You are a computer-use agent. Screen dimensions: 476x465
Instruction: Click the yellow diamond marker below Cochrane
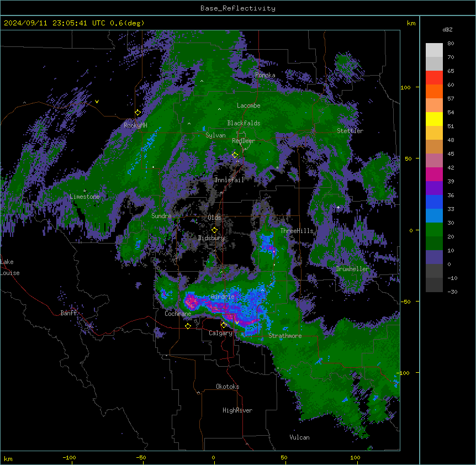click(188, 326)
